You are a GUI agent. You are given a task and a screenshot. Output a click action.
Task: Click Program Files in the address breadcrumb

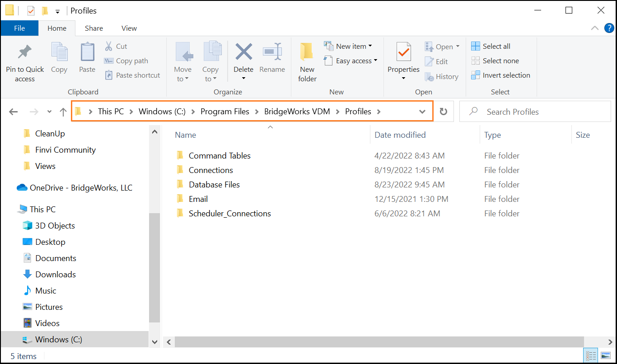coord(225,112)
